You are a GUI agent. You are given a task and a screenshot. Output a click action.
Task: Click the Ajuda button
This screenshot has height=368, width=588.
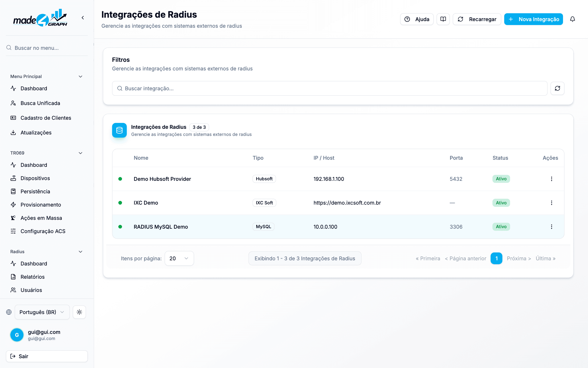click(417, 19)
